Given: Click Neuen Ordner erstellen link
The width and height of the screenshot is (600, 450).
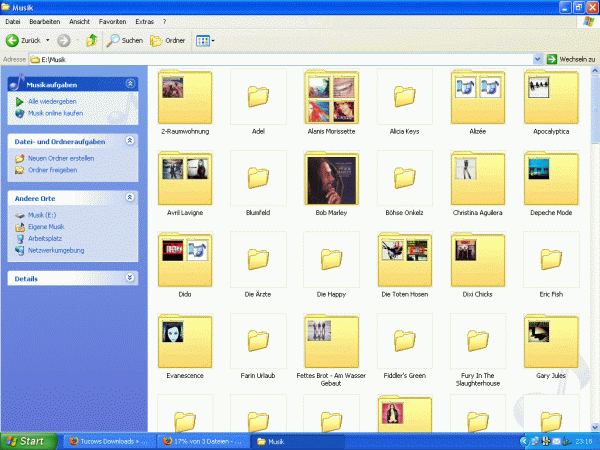Looking at the screenshot, I should coord(61,158).
